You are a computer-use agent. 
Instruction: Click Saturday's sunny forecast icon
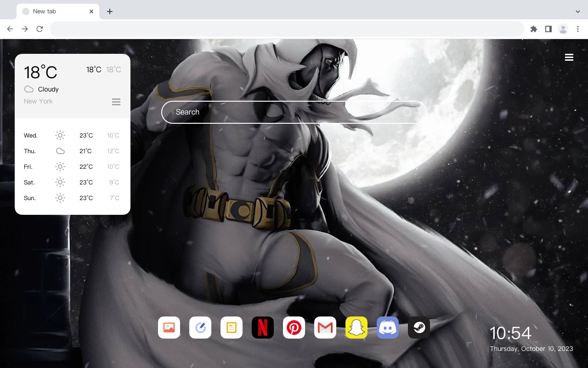[x=60, y=182]
